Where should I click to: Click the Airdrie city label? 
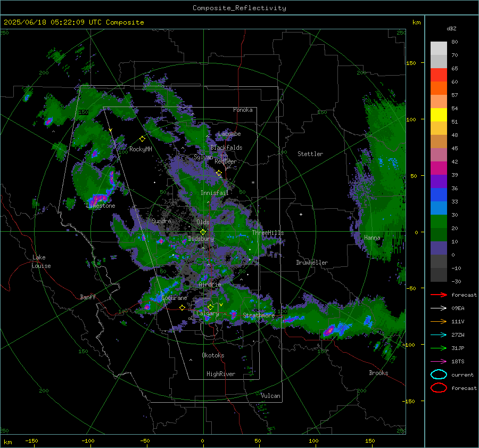click(x=210, y=284)
